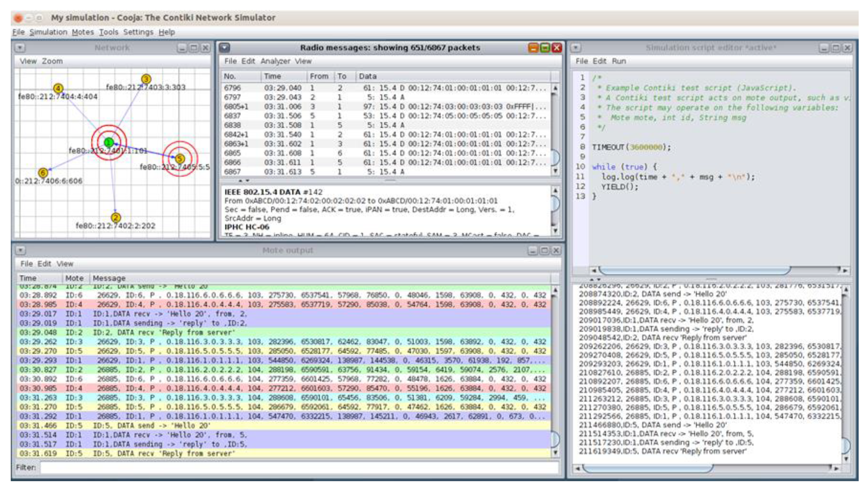Click Run in script editor
Image resolution: width=868 pixels, height=490 pixels.
coord(619,61)
